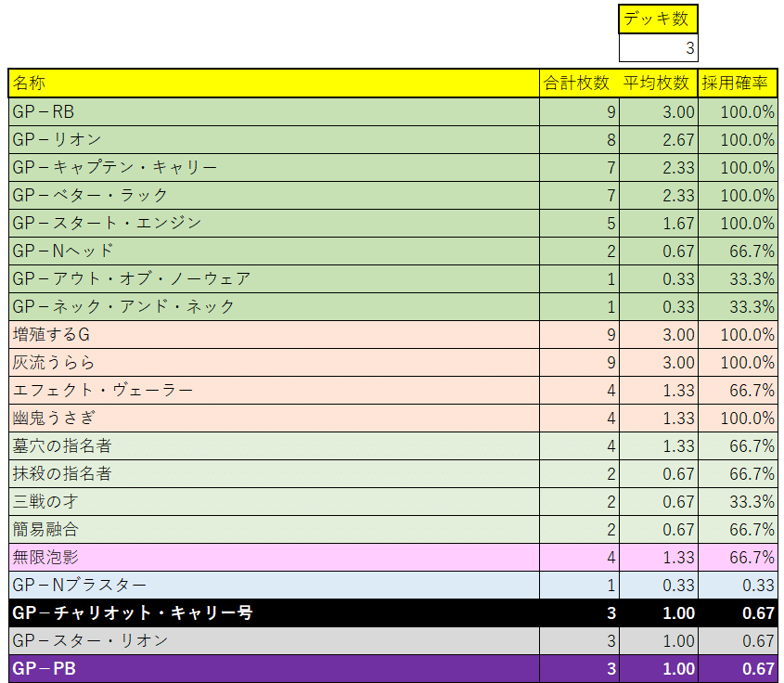
Task: Select GP－Nブラスター cell
Action: point(274,585)
